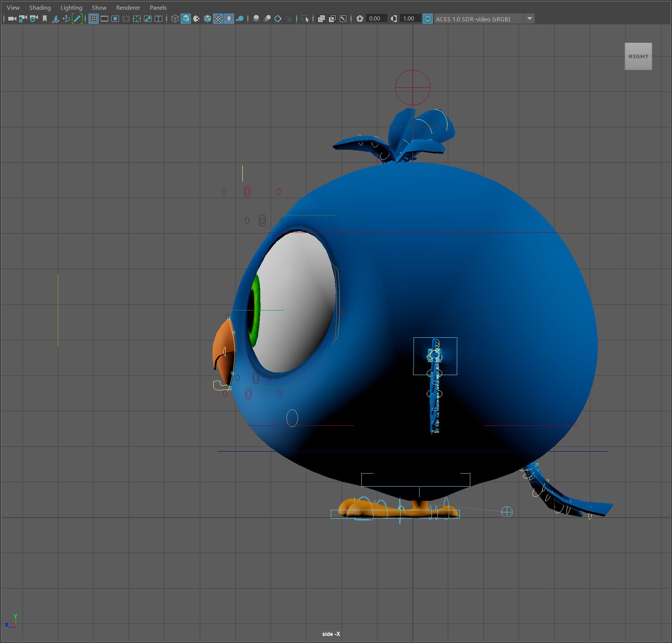Viewport: 672px width, 643px height.
Task: Click the exposure value field 0.00
Action: (x=375, y=19)
